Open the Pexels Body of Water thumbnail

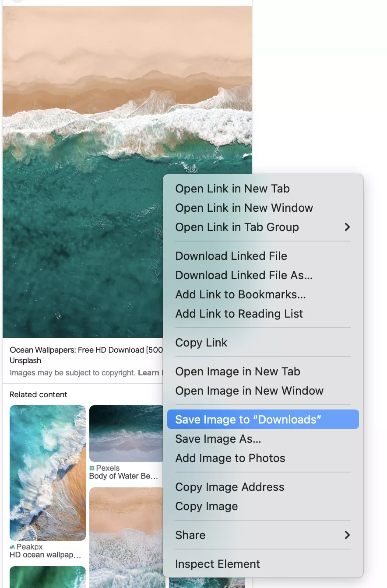(127, 433)
